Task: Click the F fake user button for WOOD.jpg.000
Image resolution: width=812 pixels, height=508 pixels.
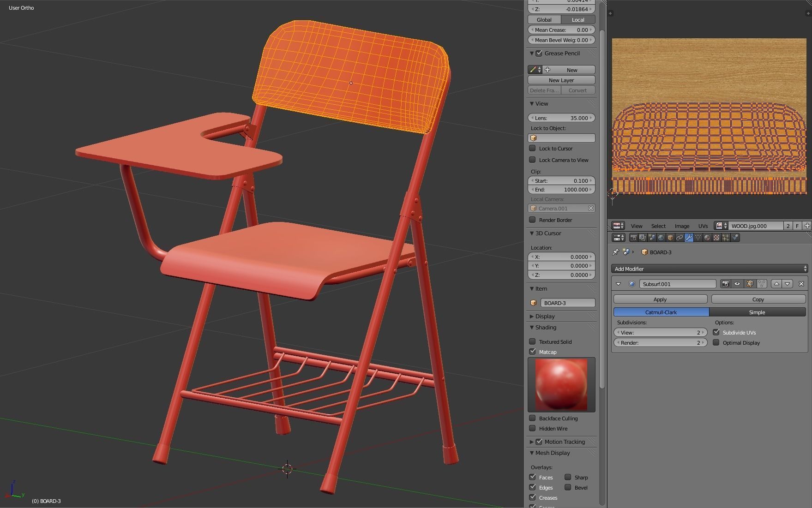Action: (x=797, y=226)
